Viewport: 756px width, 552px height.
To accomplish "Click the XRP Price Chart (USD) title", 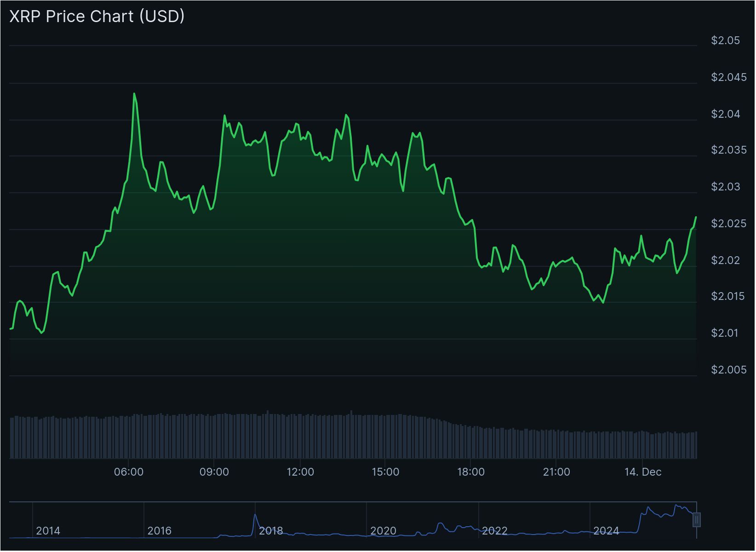I will [97, 16].
